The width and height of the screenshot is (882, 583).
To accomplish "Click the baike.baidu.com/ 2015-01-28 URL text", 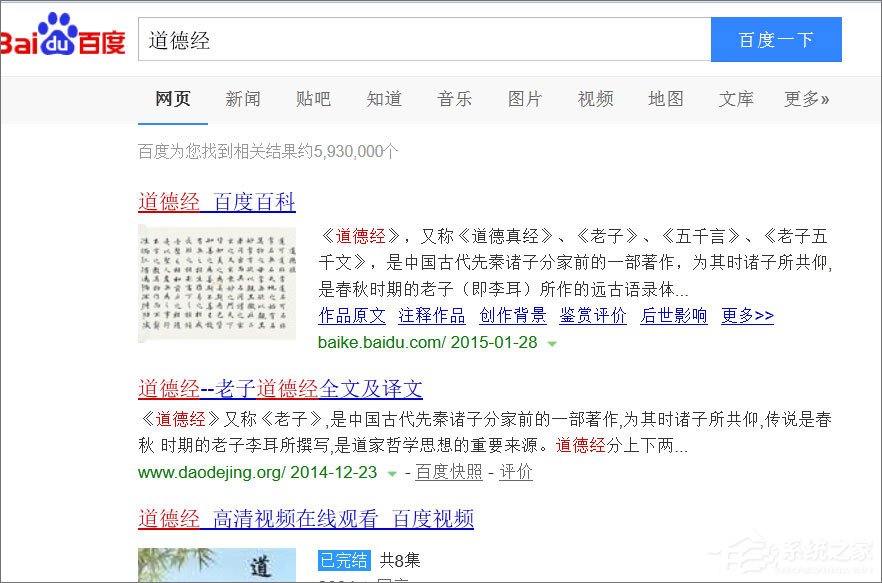I will [x=428, y=342].
